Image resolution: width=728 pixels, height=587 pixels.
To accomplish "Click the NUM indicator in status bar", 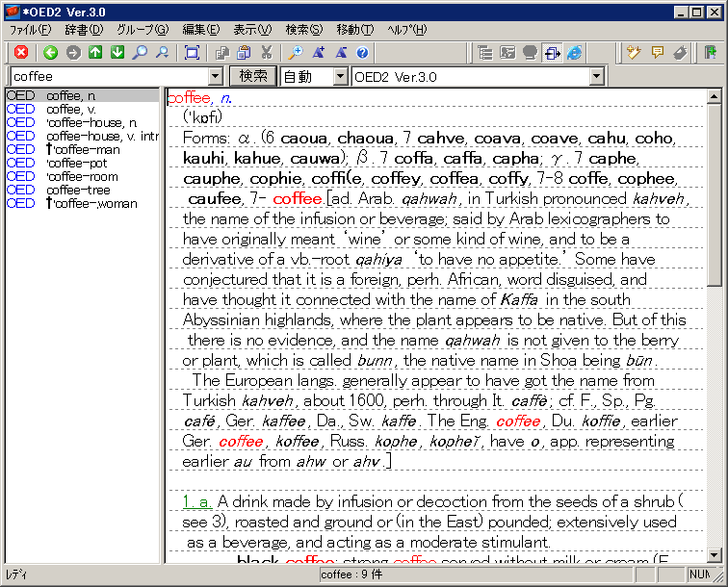I will [699, 574].
